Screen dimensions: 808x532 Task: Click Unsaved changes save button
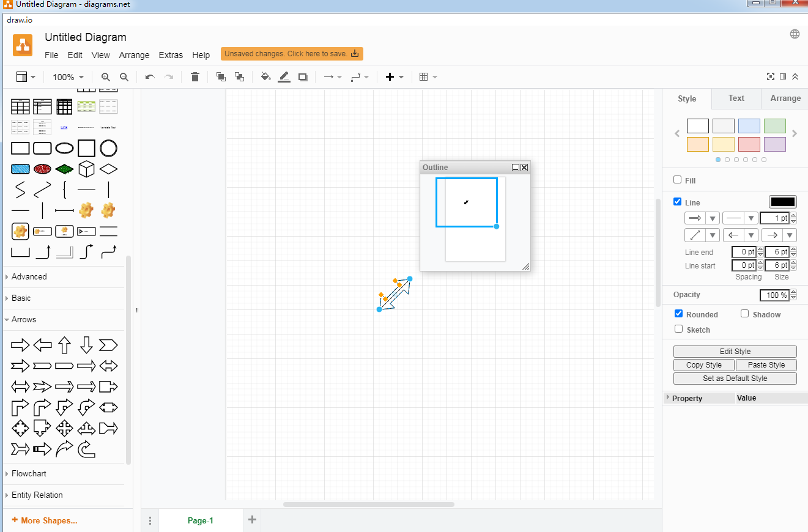(292, 54)
